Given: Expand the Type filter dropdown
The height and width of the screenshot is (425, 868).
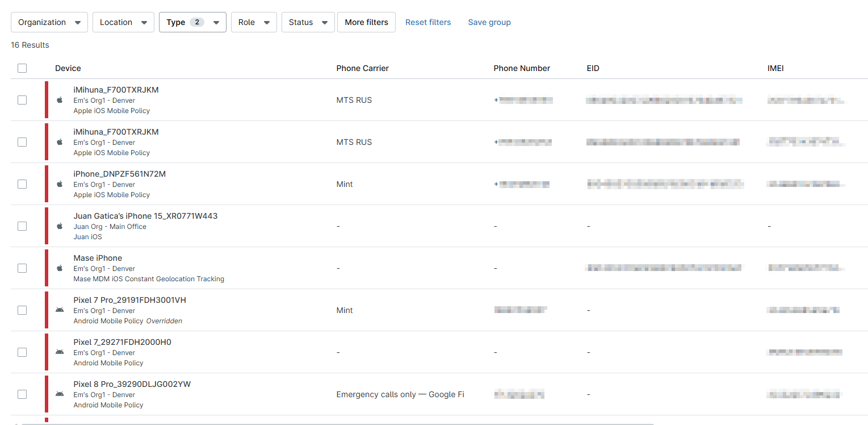Looking at the screenshot, I should [x=192, y=22].
